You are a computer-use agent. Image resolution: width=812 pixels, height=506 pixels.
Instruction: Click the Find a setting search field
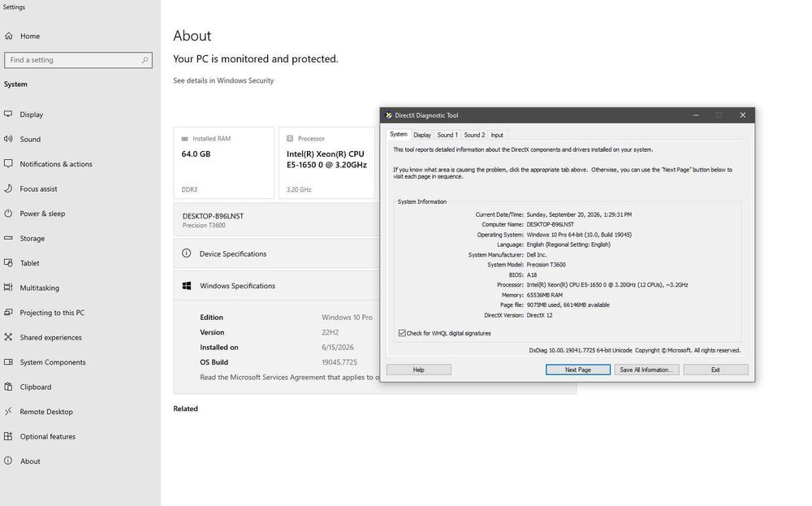click(x=78, y=60)
